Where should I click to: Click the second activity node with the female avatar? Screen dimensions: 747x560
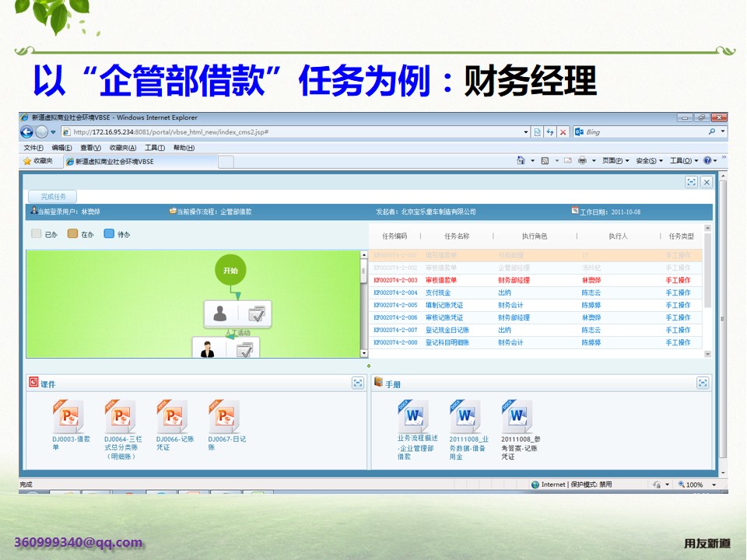tap(226, 348)
